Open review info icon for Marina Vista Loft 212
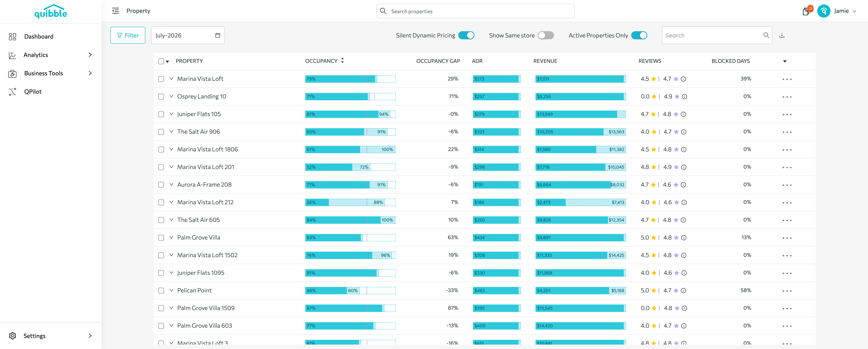This screenshot has height=349, width=868. click(x=684, y=202)
